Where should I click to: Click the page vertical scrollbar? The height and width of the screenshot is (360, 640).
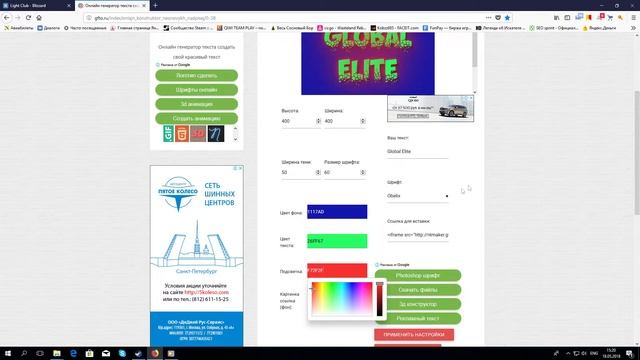point(637,152)
